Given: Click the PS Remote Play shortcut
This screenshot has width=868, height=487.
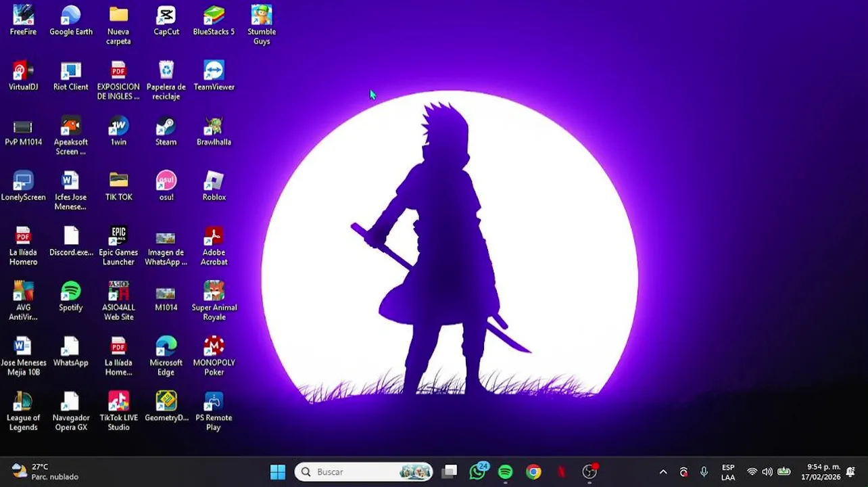Looking at the screenshot, I should (214, 411).
